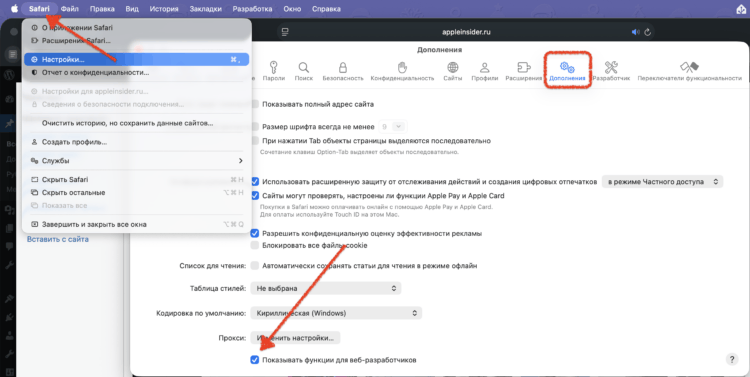Screen dimensions: 750x377
Task: Choose Расширения Safari menu entry
Action: [137, 41]
